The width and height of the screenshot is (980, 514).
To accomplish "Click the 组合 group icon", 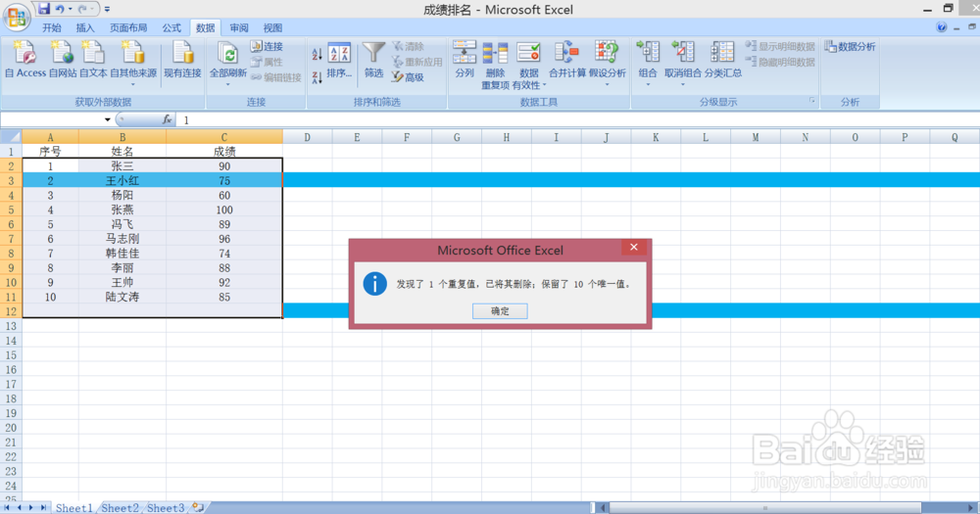I will (x=648, y=51).
